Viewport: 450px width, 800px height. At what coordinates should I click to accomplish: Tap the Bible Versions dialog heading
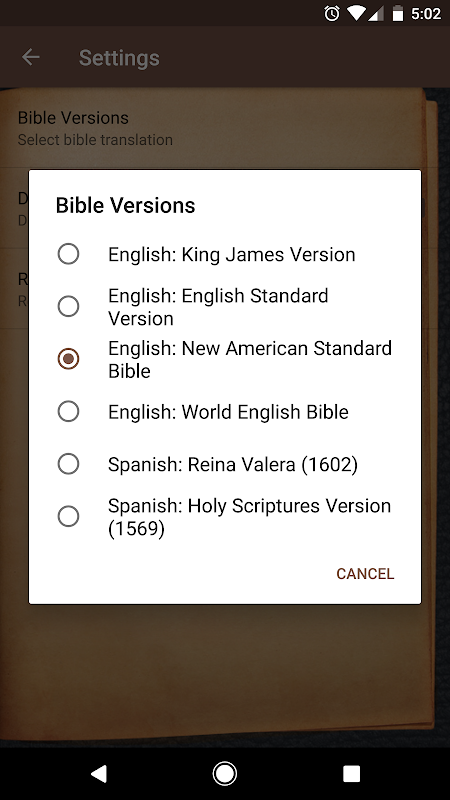point(126,206)
